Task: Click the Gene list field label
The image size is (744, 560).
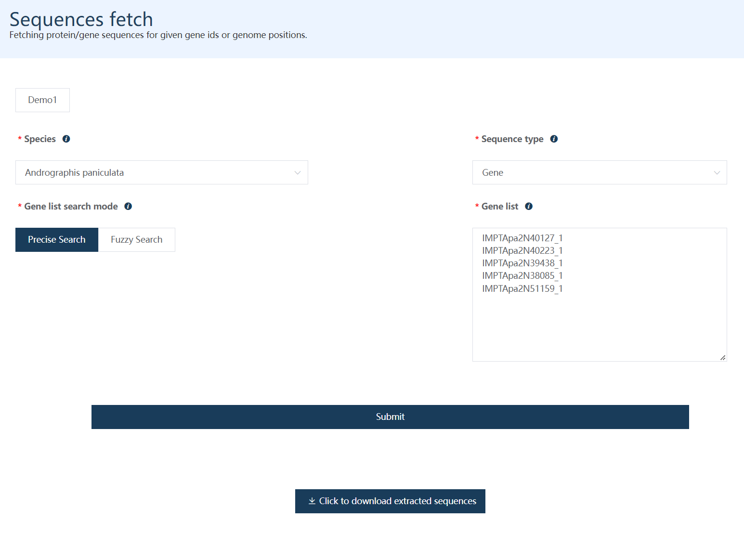Action: pyautogui.click(x=500, y=206)
